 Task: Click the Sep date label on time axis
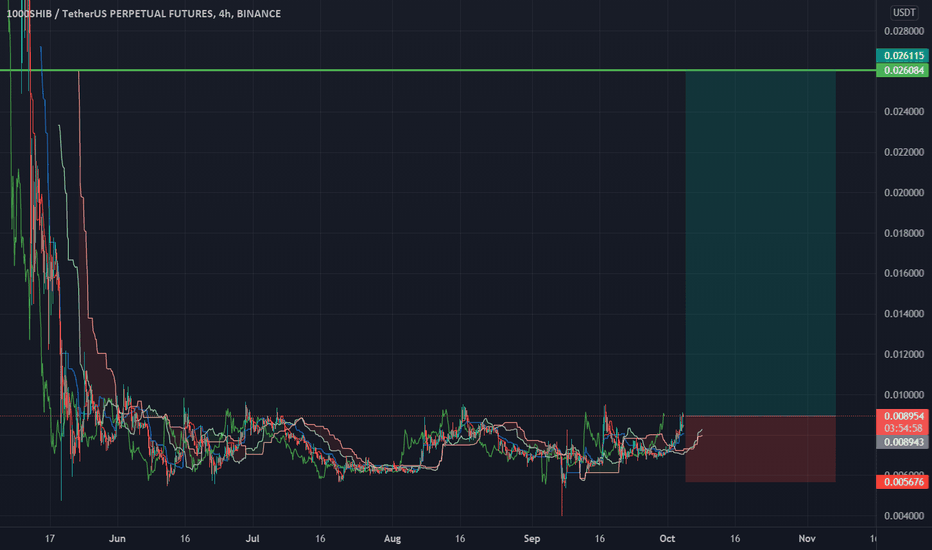(x=532, y=538)
